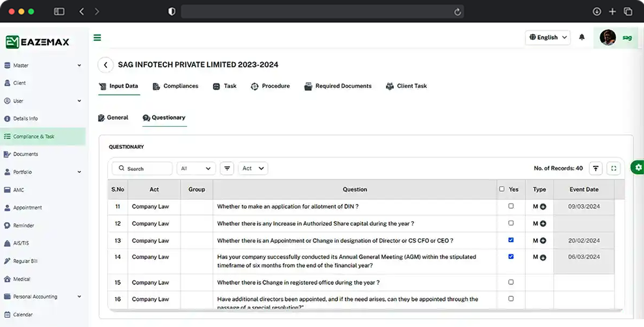
Task: Switch to the Task tab
Action: pyautogui.click(x=225, y=86)
